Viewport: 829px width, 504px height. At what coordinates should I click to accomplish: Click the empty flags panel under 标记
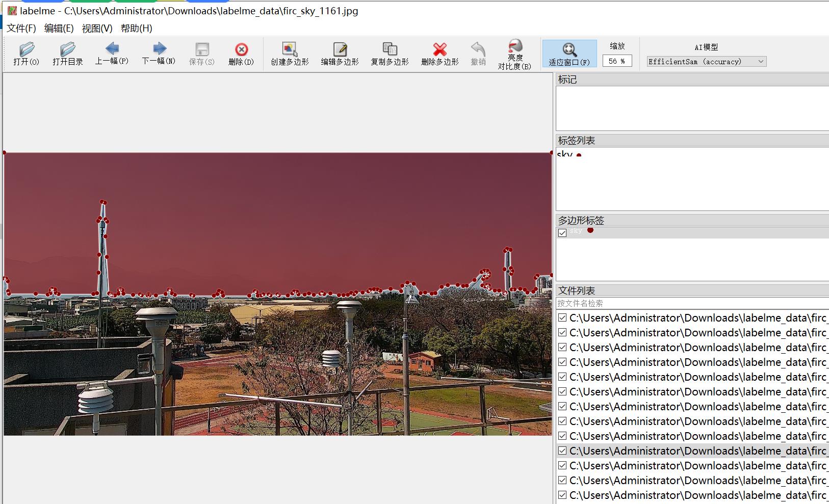coord(692,108)
